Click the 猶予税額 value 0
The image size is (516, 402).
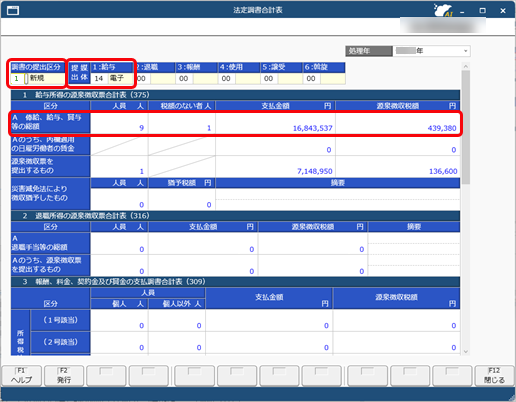tap(209, 205)
